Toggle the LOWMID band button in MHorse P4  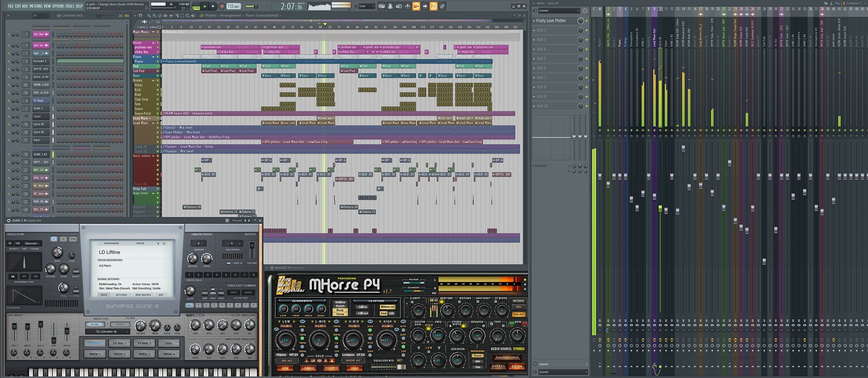308,368
